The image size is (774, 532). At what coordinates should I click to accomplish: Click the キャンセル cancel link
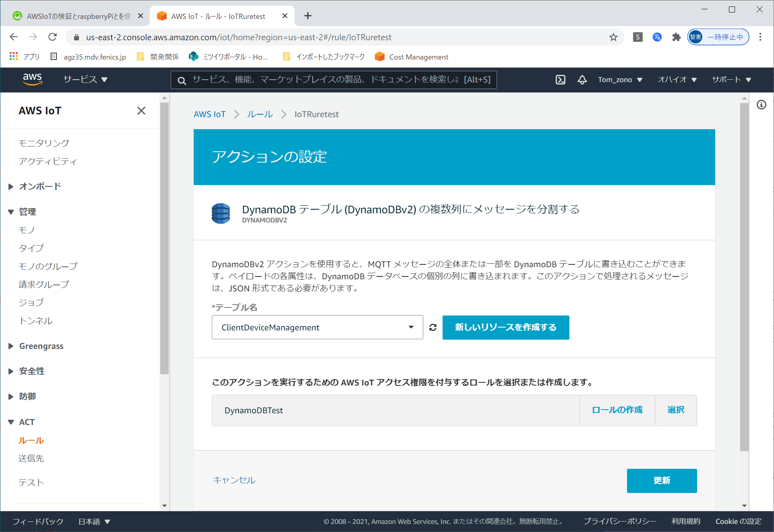[234, 480]
